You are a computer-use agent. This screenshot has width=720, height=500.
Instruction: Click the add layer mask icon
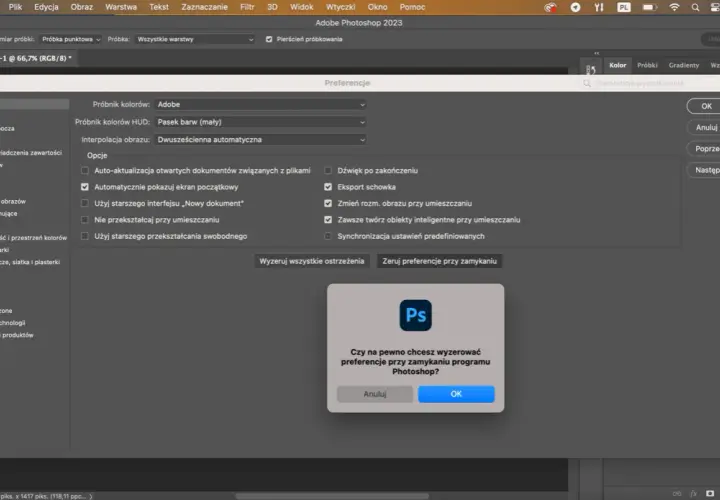710,494
